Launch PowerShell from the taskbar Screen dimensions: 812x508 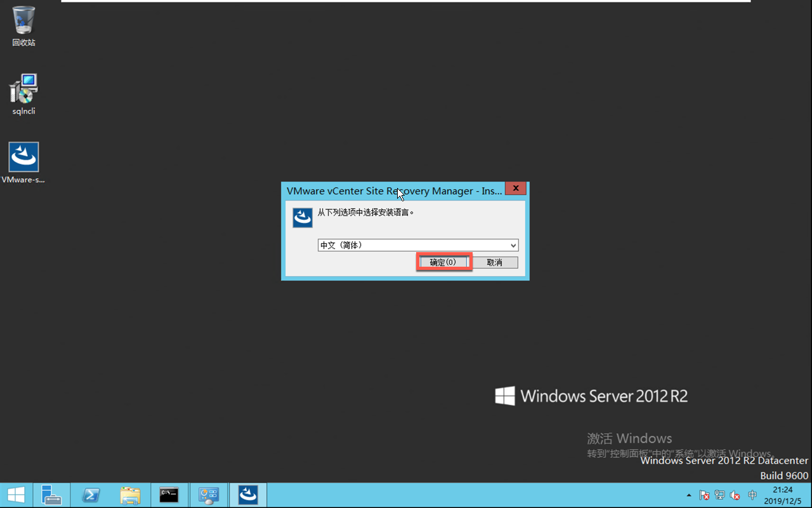click(x=91, y=495)
